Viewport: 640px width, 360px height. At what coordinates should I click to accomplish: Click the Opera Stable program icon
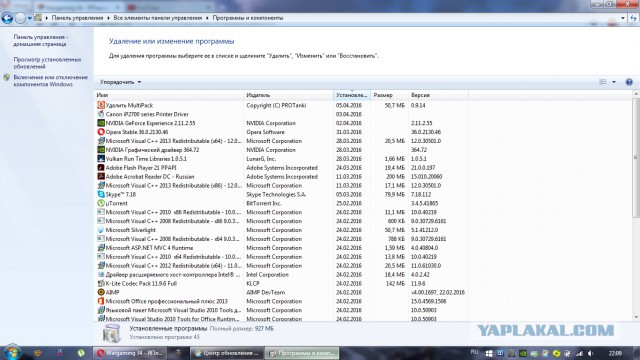101,132
